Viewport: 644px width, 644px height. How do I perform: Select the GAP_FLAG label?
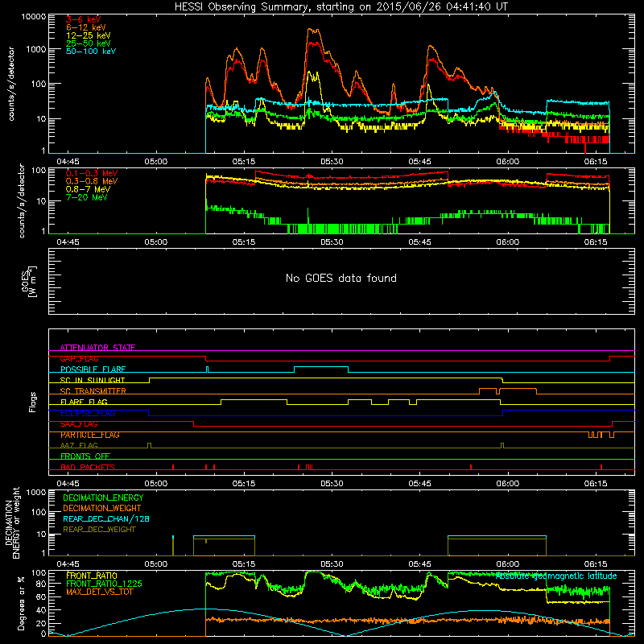79,358
